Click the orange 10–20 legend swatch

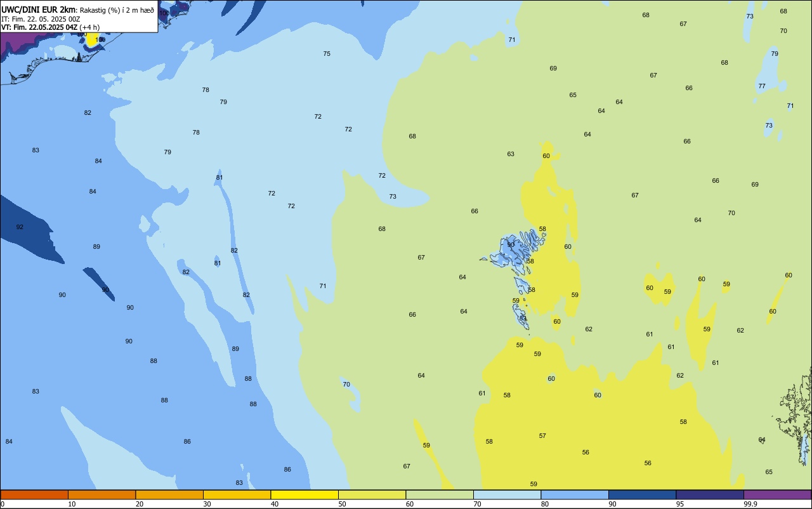click(101, 494)
